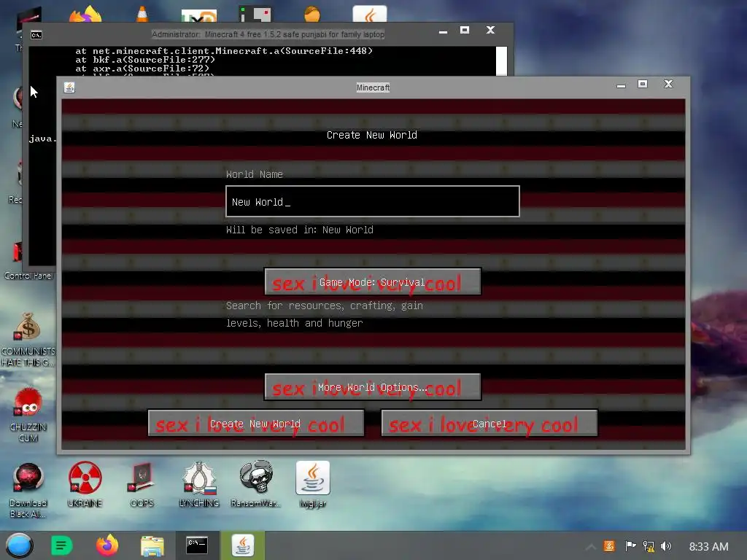Click the 8:33 AM clock

708,547
